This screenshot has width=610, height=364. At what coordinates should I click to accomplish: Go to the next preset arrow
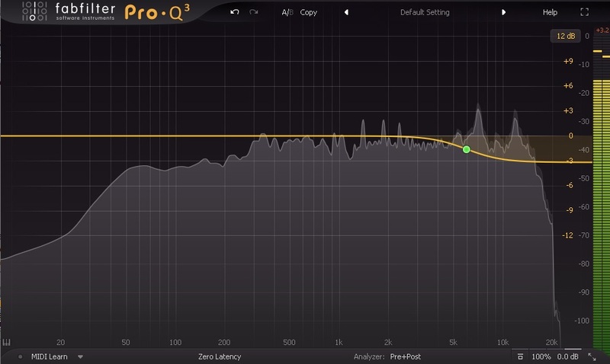pyautogui.click(x=503, y=12)
